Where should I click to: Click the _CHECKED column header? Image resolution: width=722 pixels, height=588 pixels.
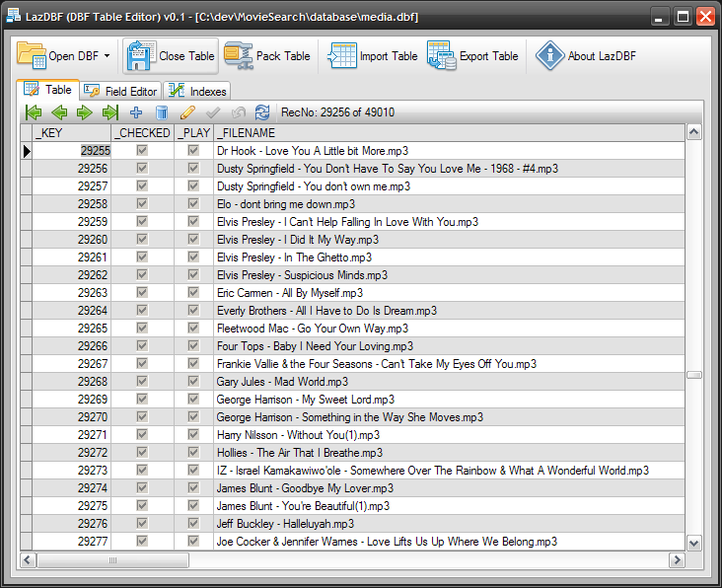[x=142, y=133]
